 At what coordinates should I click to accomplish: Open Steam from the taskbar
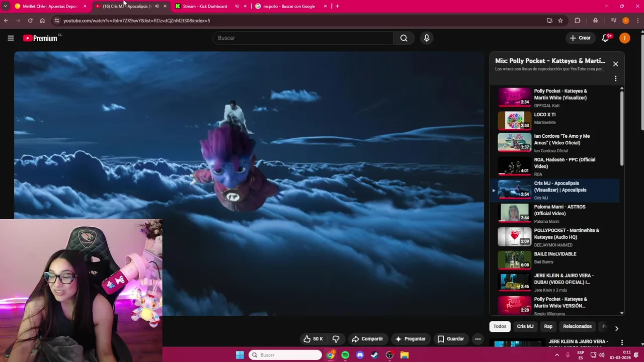[374, 355]
